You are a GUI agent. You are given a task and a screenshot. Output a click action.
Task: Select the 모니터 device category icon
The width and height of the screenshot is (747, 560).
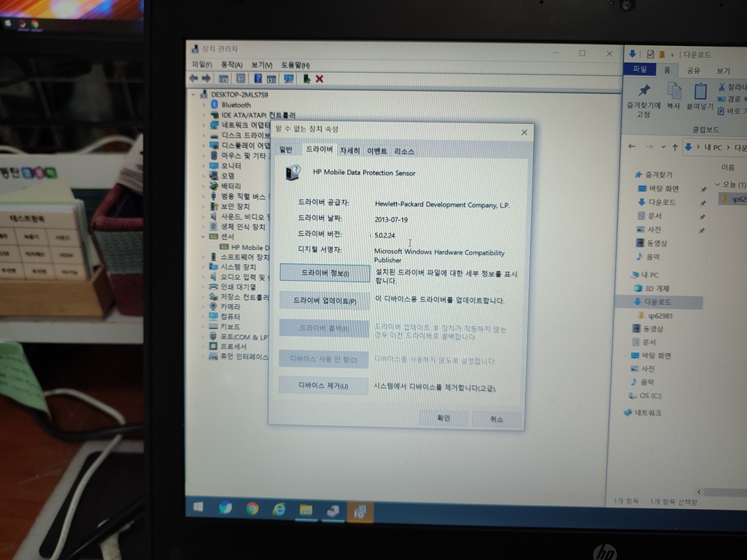pyautogui.click(x=214, y=166)
